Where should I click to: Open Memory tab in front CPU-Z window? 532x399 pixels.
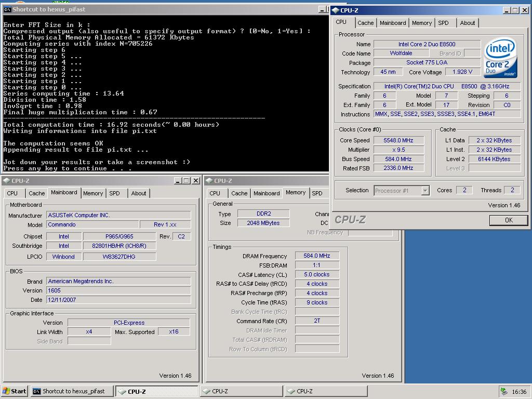pyautogui.click(x=422, y=23)
